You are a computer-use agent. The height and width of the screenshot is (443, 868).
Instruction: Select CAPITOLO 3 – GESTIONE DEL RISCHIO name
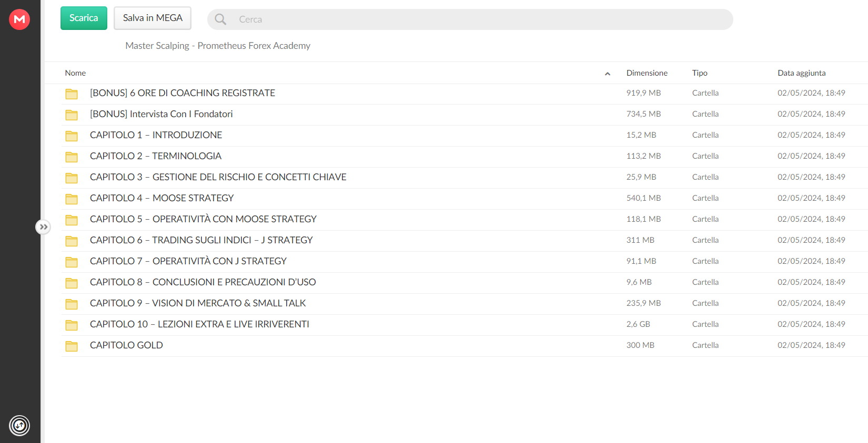(218, 177)
